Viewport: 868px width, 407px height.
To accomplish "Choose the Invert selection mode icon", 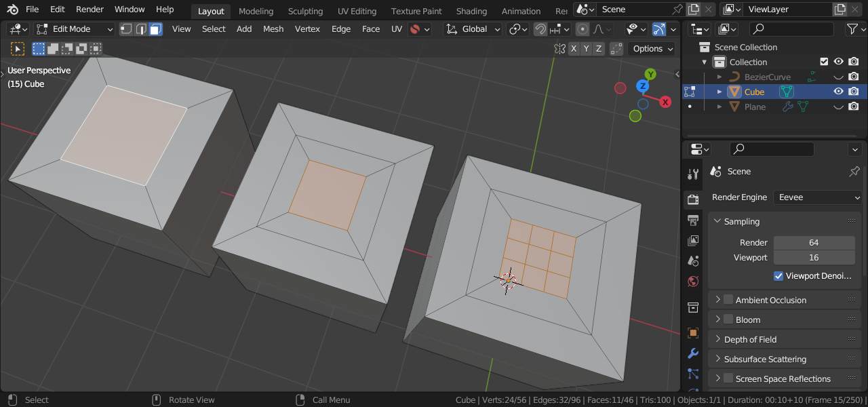I will click(81, 49).
